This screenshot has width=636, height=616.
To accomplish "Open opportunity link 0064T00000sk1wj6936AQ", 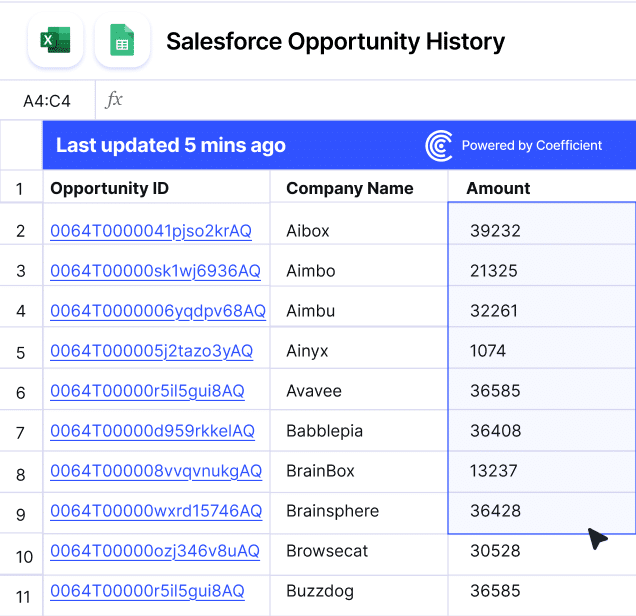I will pos(155,271).
